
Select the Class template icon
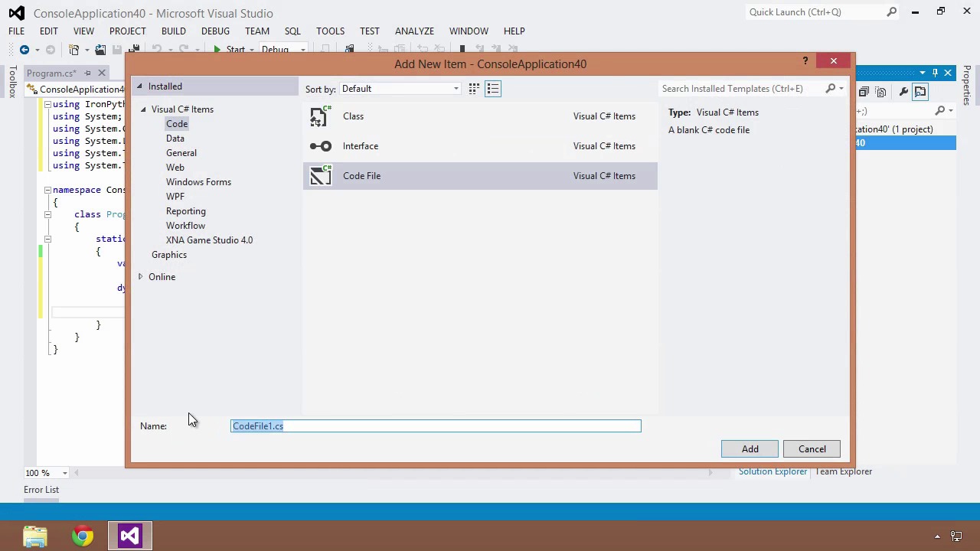click(320, 116)
